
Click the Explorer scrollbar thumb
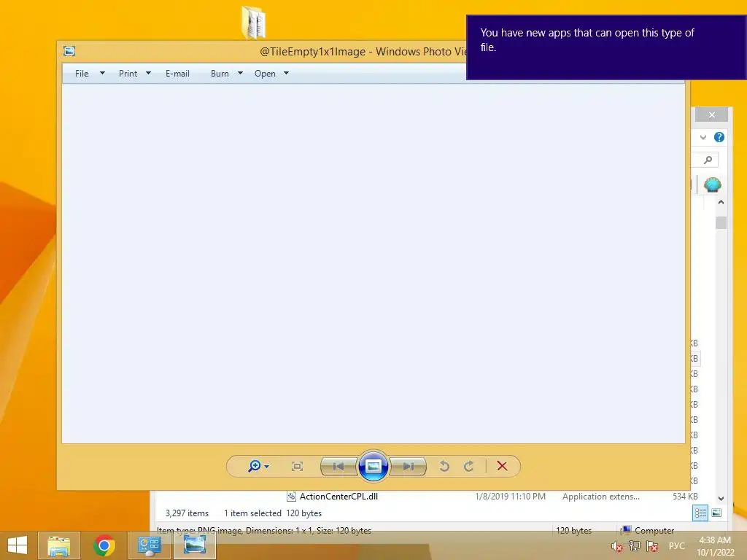(721, 222)
